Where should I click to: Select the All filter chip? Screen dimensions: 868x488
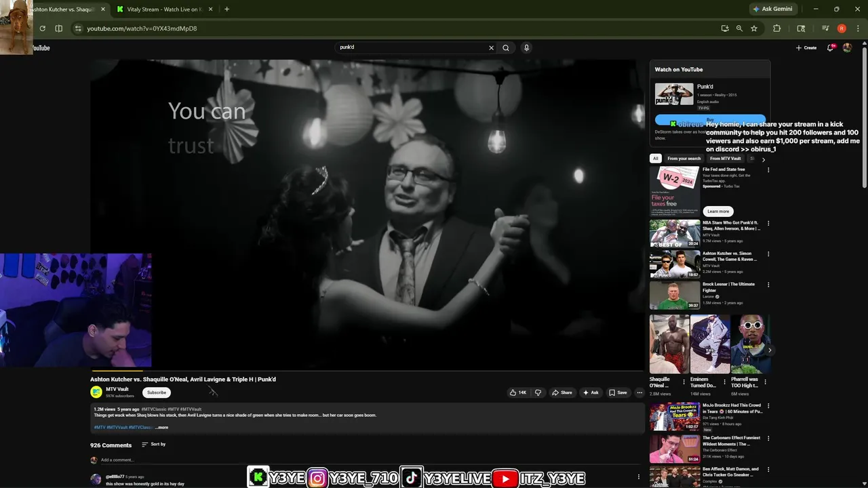coord(655,159)
